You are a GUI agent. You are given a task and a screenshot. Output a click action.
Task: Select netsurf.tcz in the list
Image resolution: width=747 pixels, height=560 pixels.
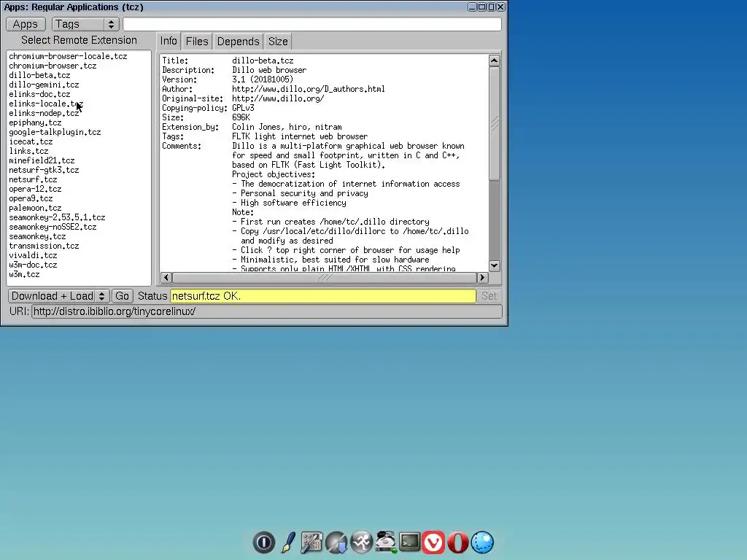pos(79,179)
